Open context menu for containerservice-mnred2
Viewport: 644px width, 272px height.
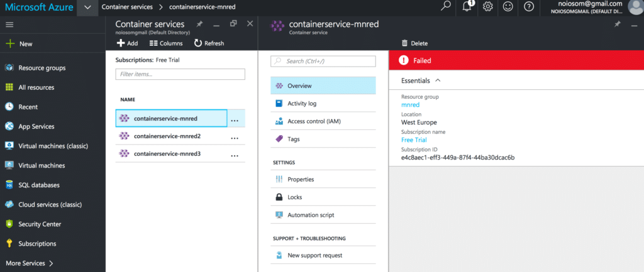[235, 138]
